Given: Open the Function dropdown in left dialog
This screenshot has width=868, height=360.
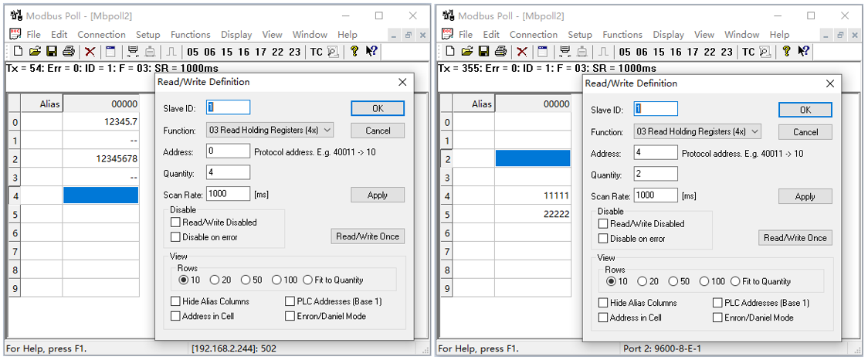Looking at the screenshot, I should 270,130.
